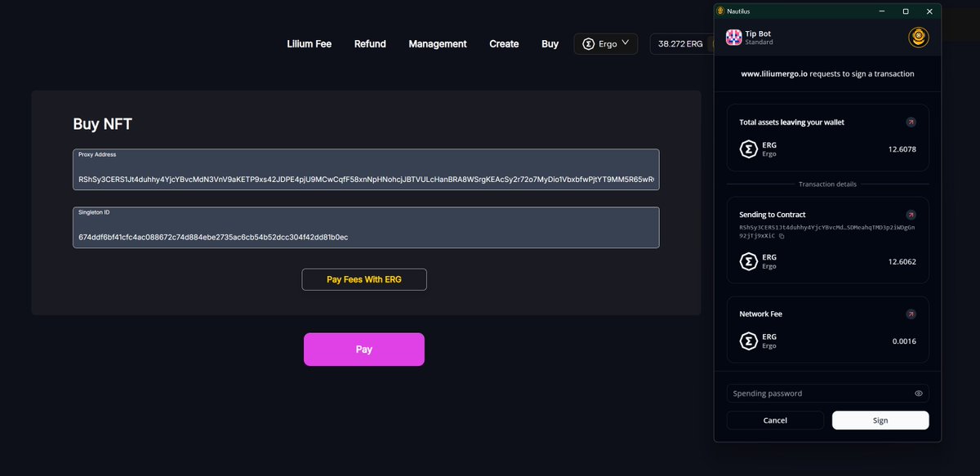This screenshot has width=980, height=476.
Task: Cancel the Nautilus signing request
Action: [x=775, y=420]
